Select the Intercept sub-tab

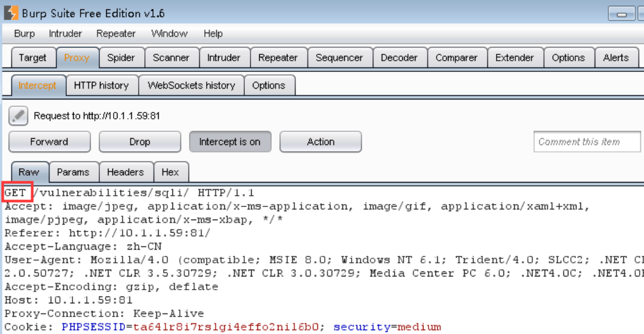coord(37,86)
